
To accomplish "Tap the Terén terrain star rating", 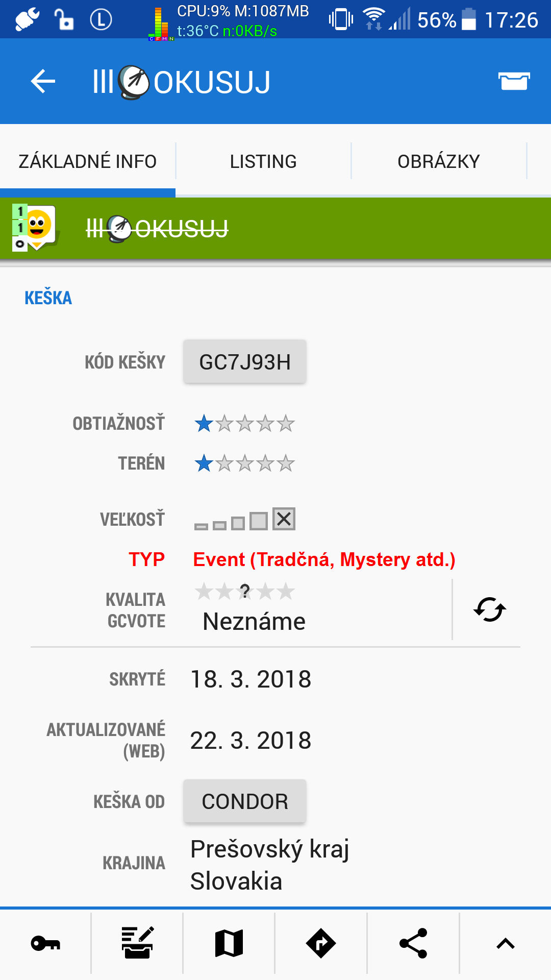I will [x=244, y=463].
